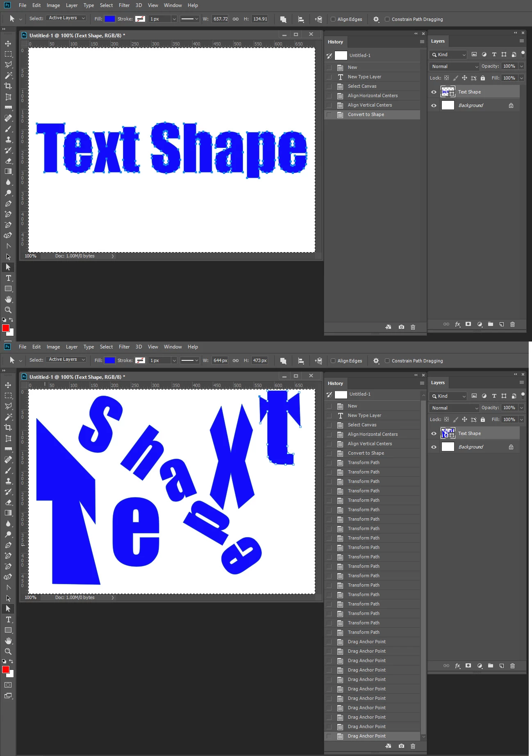Toggle the layer filter switch in the top Layers panel
Screen dimensions: 532x756
tap(523, 54)
